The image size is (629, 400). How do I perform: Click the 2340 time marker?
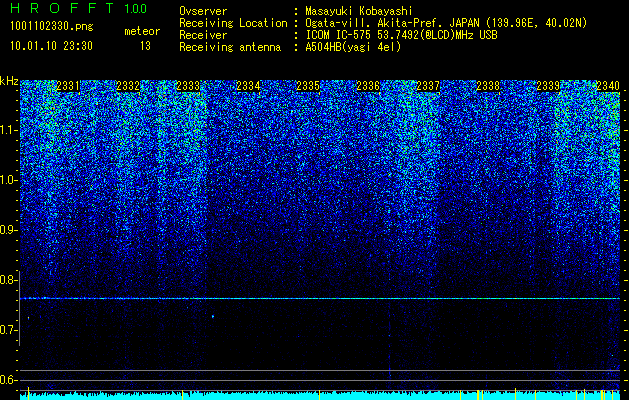(608, 86)
